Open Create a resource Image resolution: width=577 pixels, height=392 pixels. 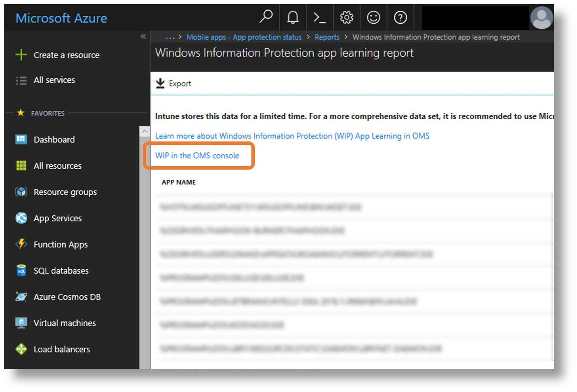coord(66,55)
